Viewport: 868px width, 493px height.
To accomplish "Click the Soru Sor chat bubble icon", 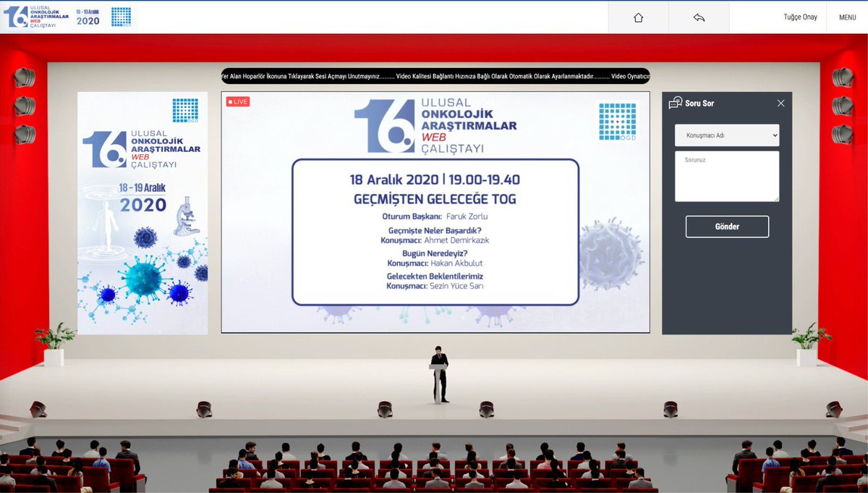I will [x=676, y=103].
